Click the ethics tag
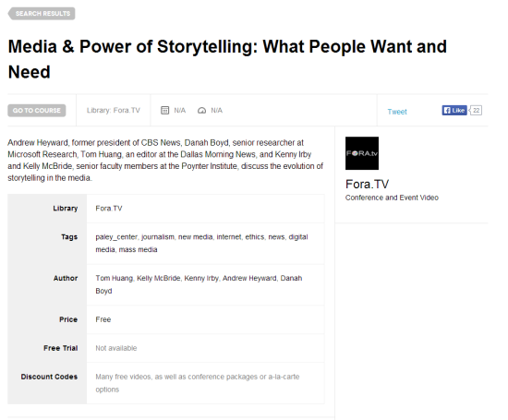The width and height of the screenshot is (508, 420). click(255, 237)
